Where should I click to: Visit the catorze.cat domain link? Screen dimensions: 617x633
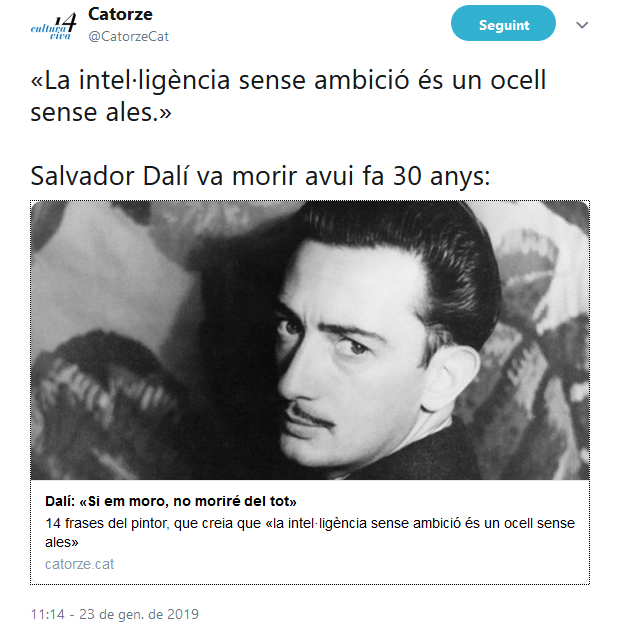coord(80,564)
